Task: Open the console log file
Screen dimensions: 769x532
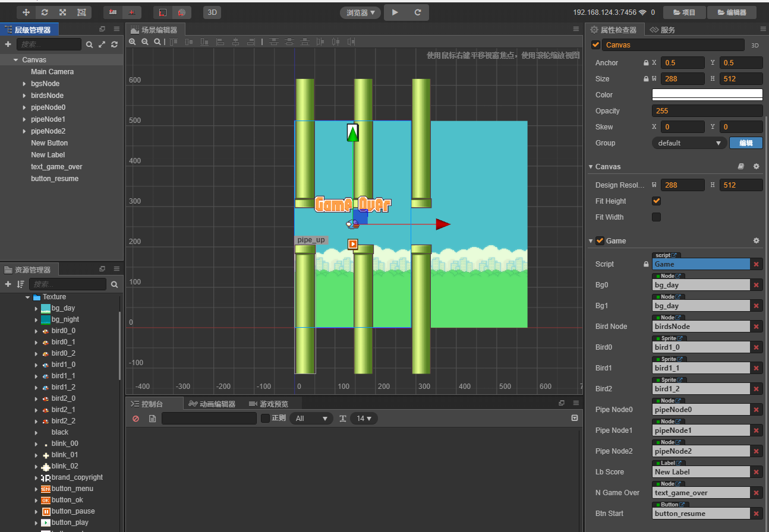Action: pos(152,419)
